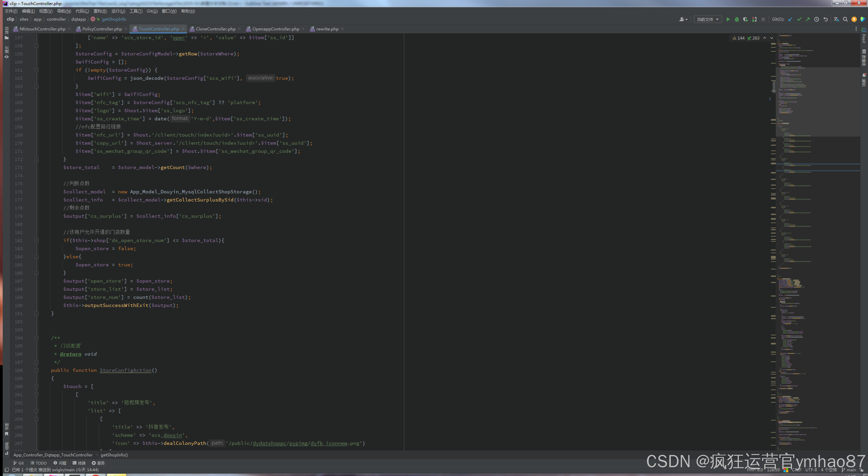Collapse StoreConfigAction fold at line 198
The image size is (868, 476).
[37, 370]
